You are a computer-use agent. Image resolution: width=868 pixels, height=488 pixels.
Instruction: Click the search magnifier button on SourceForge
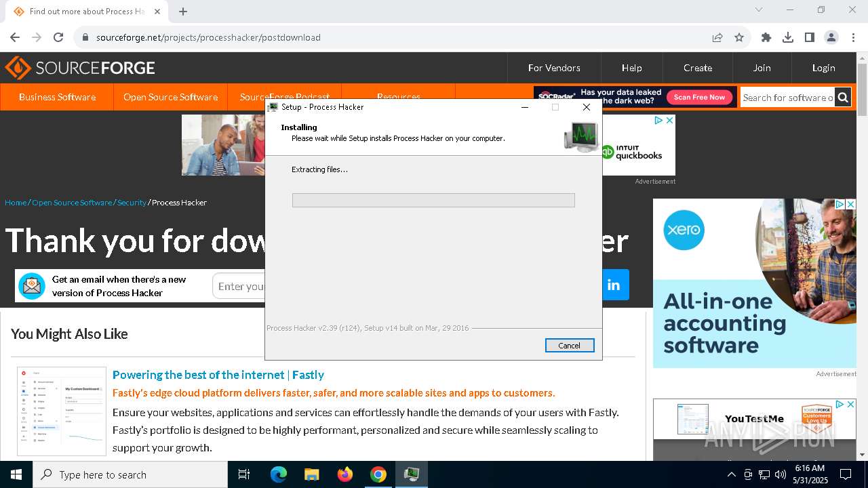tap(843, 98)
